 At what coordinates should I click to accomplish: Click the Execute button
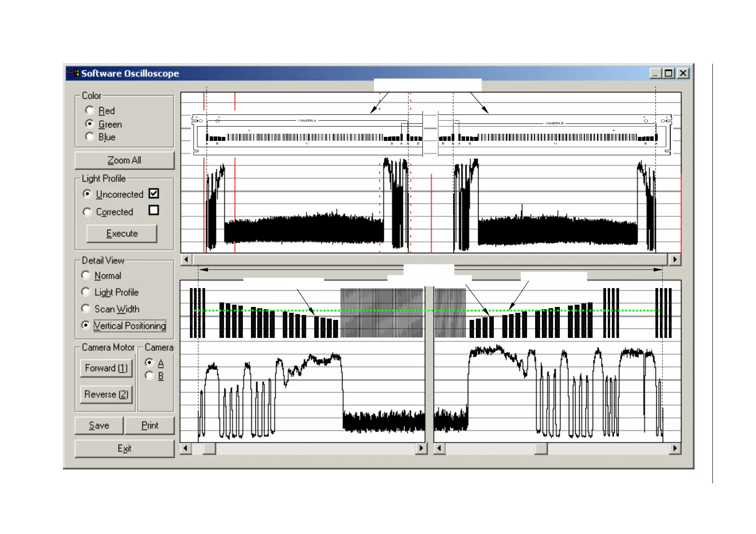point(122,233)
